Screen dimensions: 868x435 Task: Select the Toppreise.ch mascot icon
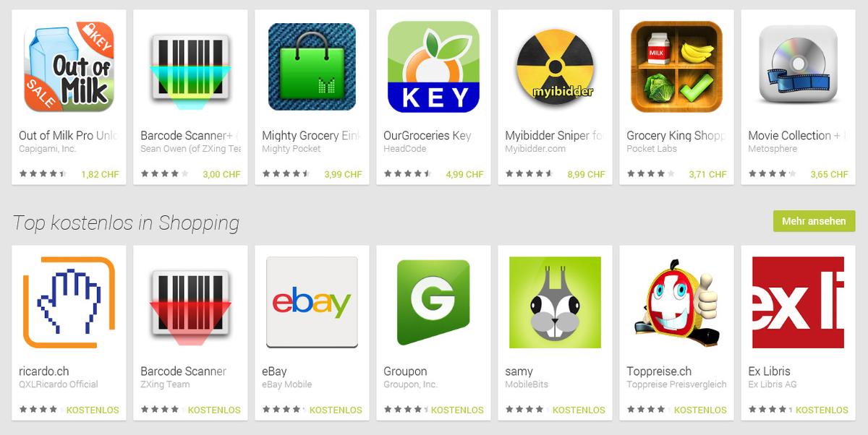coord(676,303)
